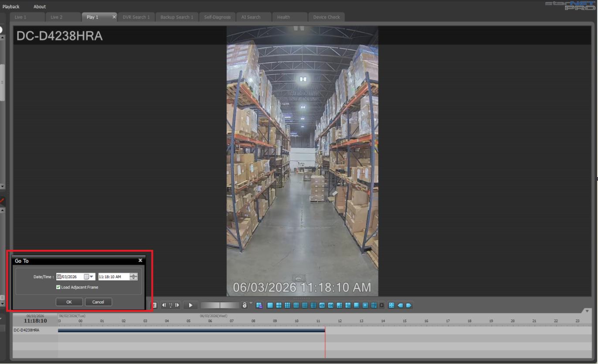Select single-view layout icon

click(270, 305)
